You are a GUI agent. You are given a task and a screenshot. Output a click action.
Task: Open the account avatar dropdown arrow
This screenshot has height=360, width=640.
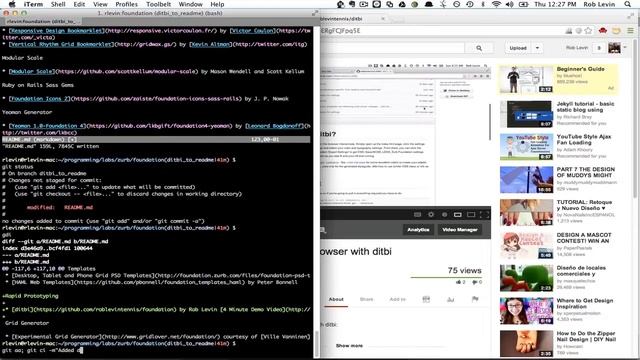pos(625,47)
